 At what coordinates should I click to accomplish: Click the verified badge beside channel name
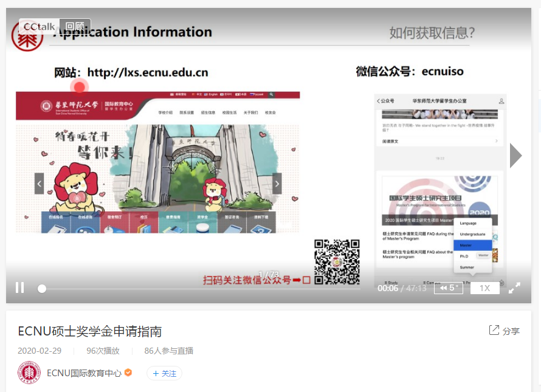point(128,373)
